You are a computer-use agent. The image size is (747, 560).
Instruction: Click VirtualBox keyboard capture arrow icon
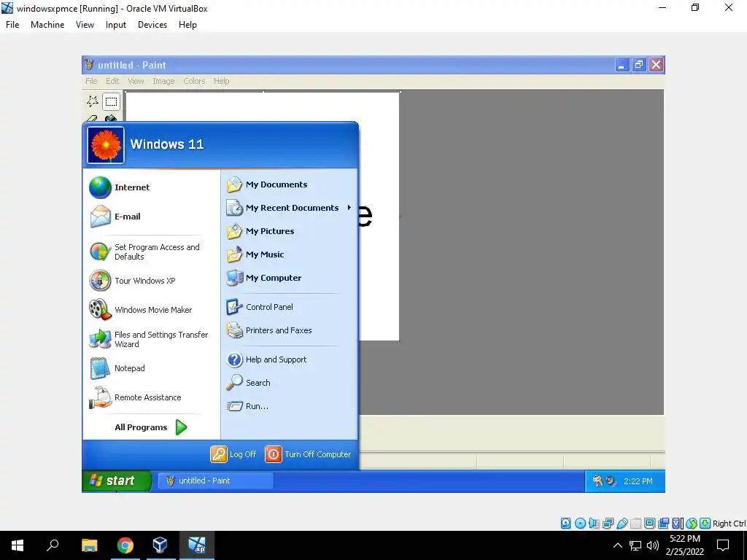coord(705,524)
